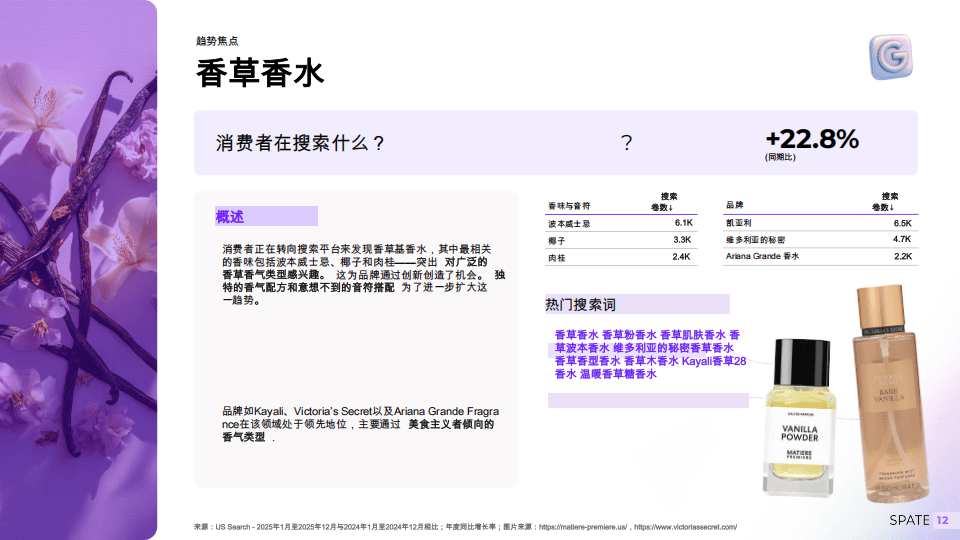This screenshot has width=960, height=540.
Task: Click the 品牌 column header
Action: (734, 205)
